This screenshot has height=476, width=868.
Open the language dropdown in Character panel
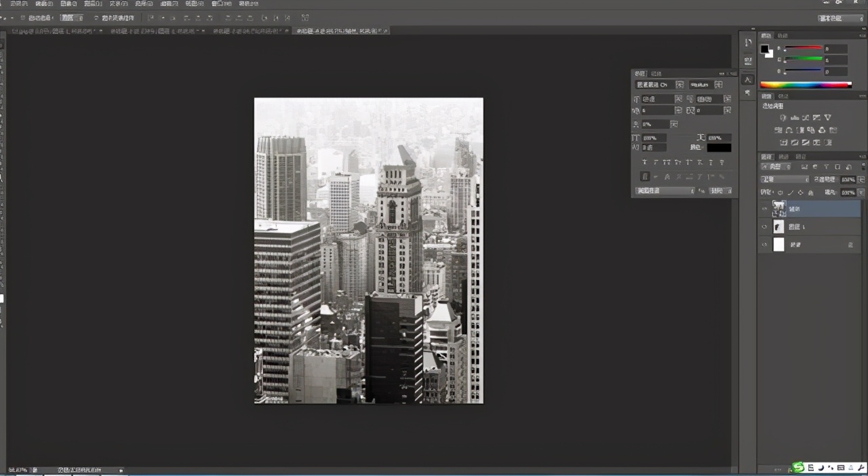coord(665,191)
